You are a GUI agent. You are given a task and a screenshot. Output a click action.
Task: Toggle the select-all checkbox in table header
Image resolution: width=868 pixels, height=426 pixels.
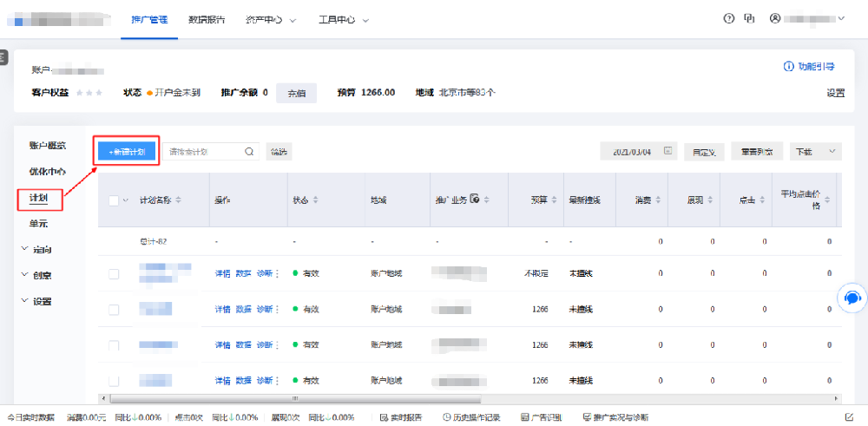click(114, 200)
